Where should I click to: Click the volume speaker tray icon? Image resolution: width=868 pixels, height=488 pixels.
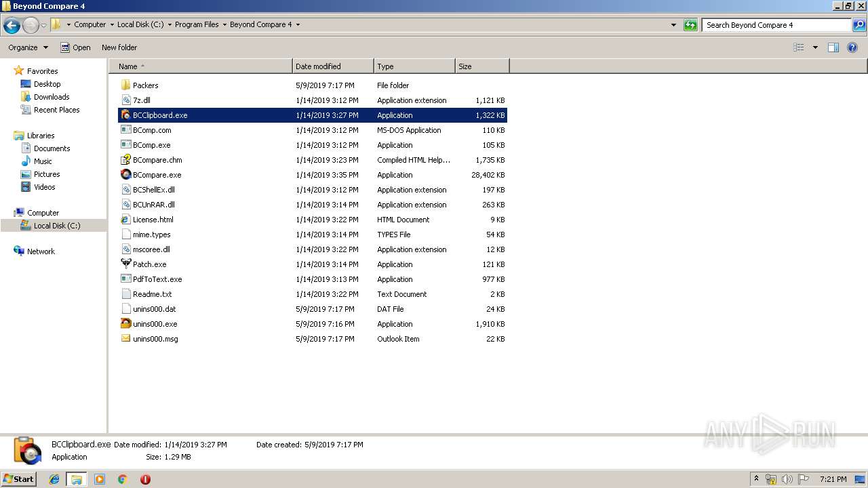point(787,479)
